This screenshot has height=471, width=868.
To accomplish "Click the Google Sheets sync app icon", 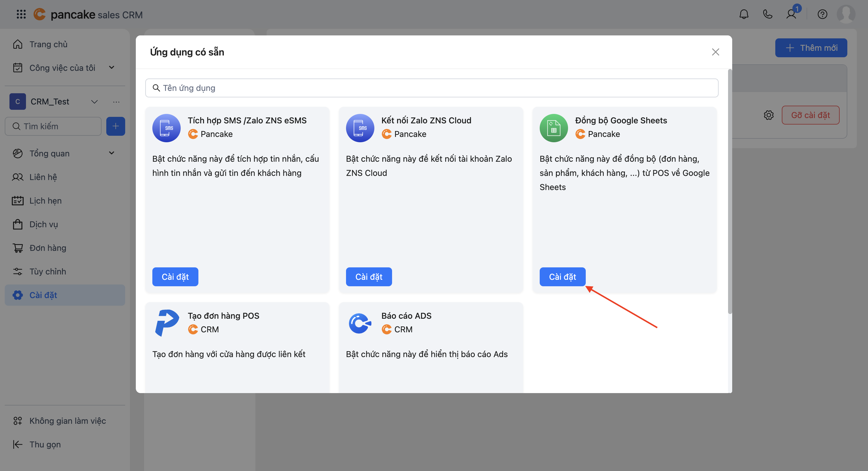I will pos(554,128).
